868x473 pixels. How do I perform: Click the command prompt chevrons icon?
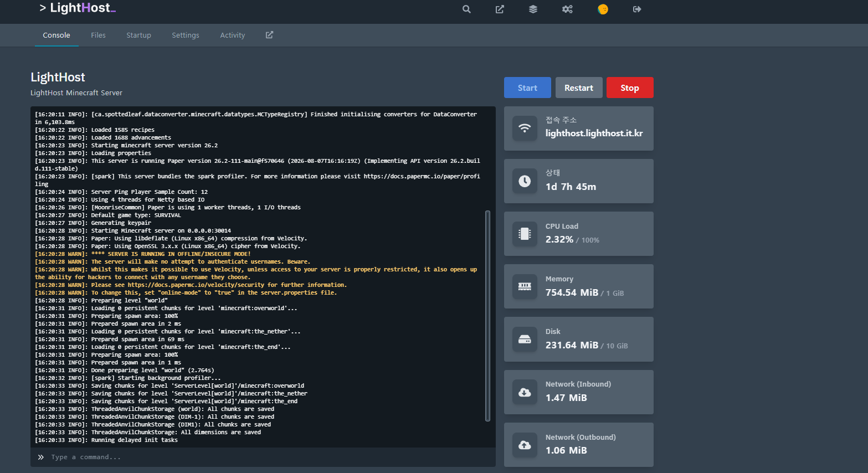point(40,457)
